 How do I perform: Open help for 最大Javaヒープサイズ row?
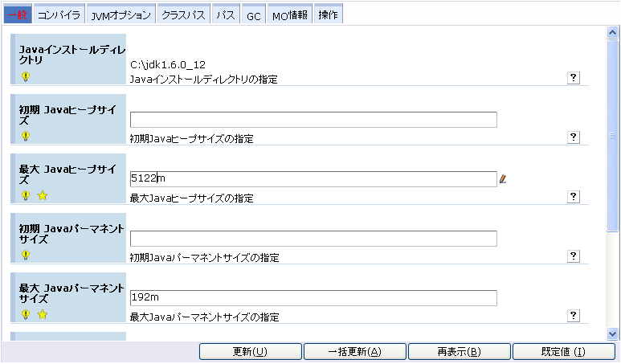574,196
